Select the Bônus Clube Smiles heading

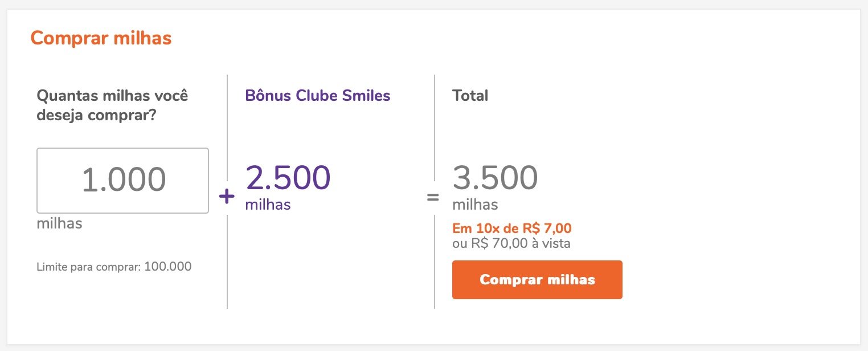click(318, 95)
